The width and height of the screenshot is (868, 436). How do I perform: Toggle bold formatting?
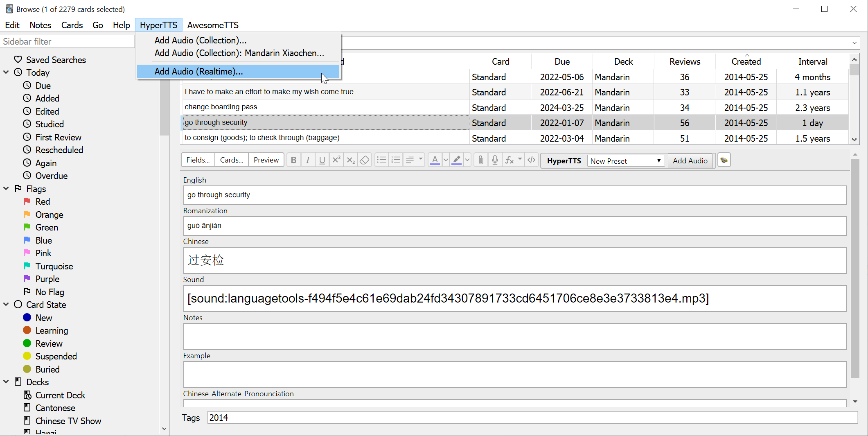[293, 160]
